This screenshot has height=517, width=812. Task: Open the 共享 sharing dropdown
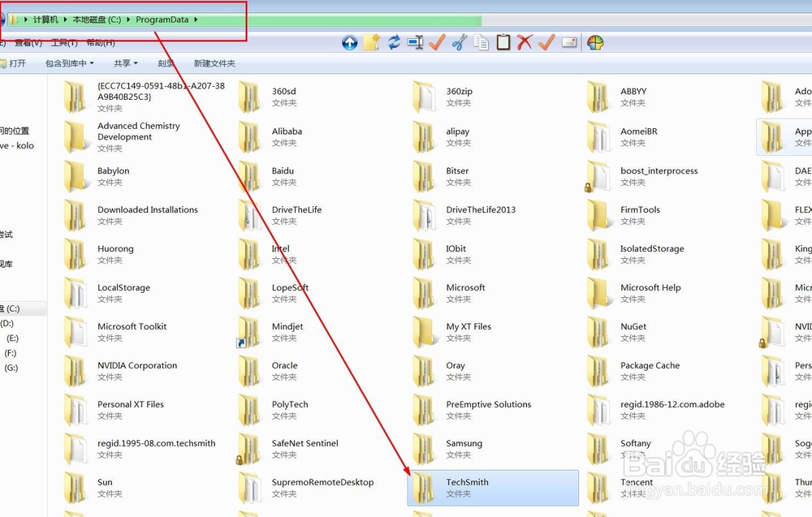tap(124, 63)
